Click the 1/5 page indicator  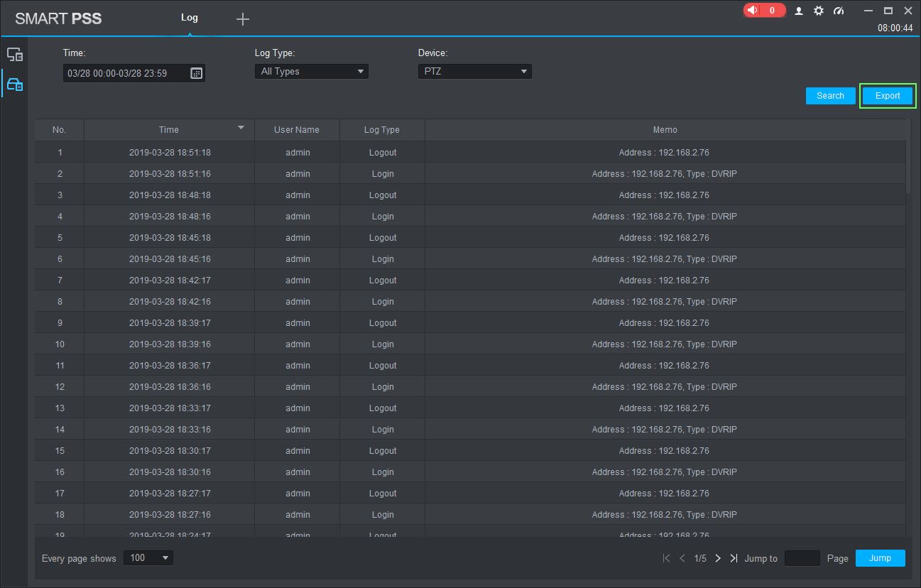[x=700, y=558]
